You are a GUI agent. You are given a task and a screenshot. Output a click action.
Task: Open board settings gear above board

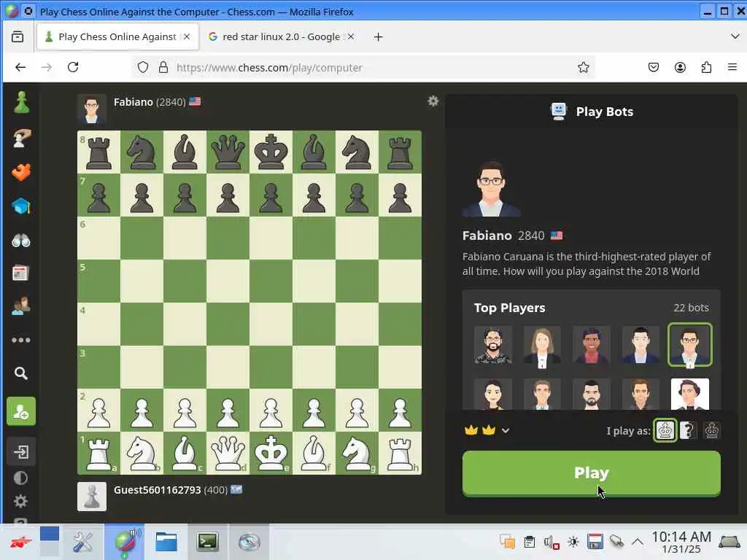click(433, 101)
